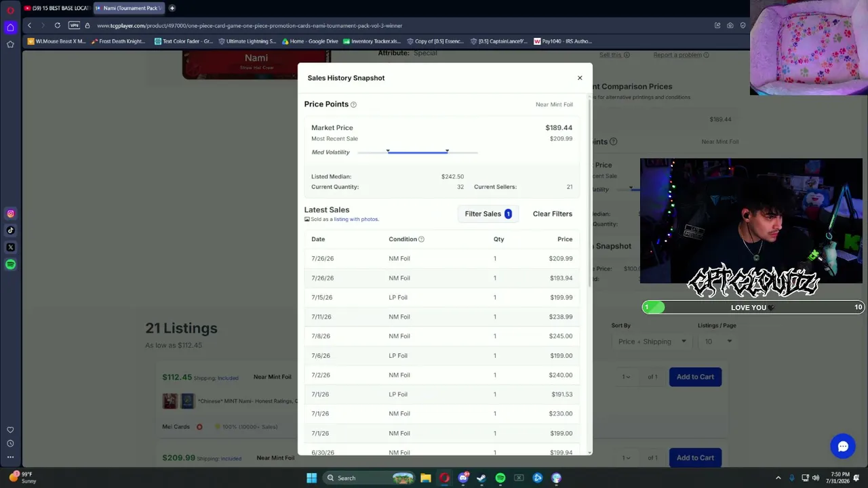
Task: Reload the page with the refresh icon
Action: [x=58, y=26]
